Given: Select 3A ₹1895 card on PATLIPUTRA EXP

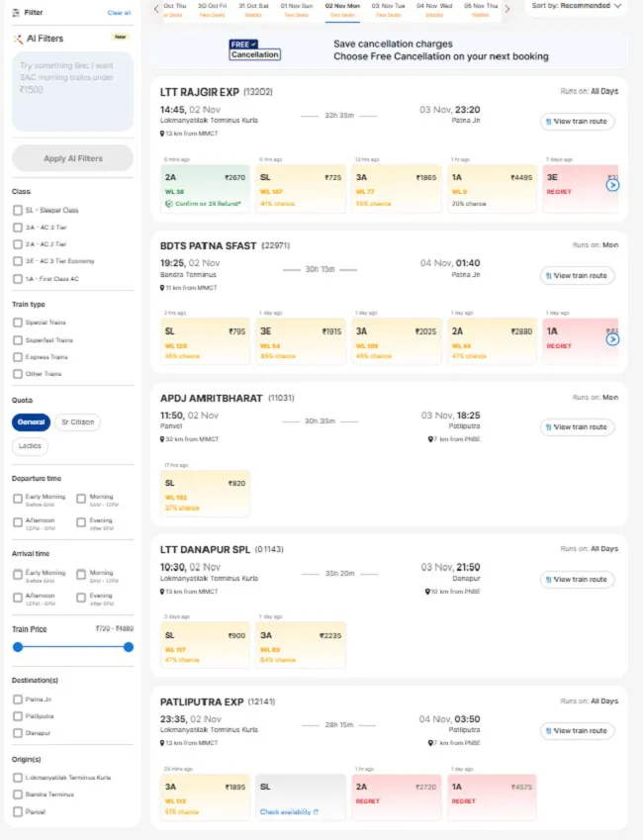Looking at the screenshot, I should [x=205, y=797].
